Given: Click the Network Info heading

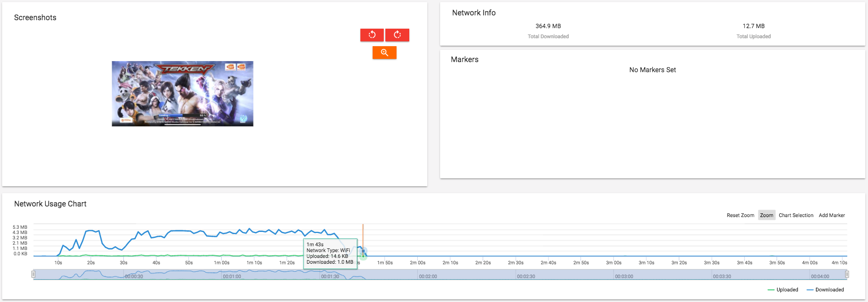Looking at the screenshot, I should pos(474,13).
